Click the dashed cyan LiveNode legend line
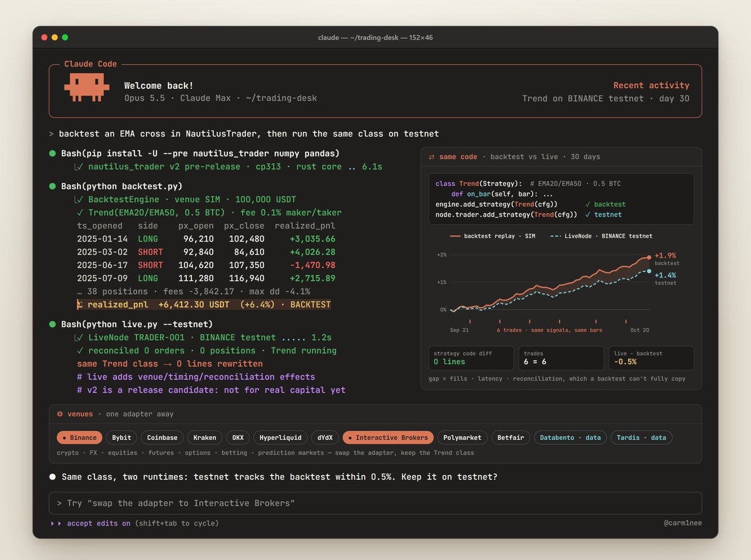Image resolution: width=751 pixels, height=560 pixels. (x=556, y=236)
